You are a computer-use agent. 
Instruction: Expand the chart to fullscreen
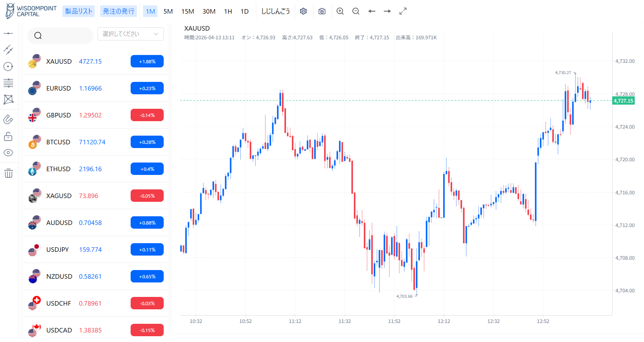pos(403,11)
